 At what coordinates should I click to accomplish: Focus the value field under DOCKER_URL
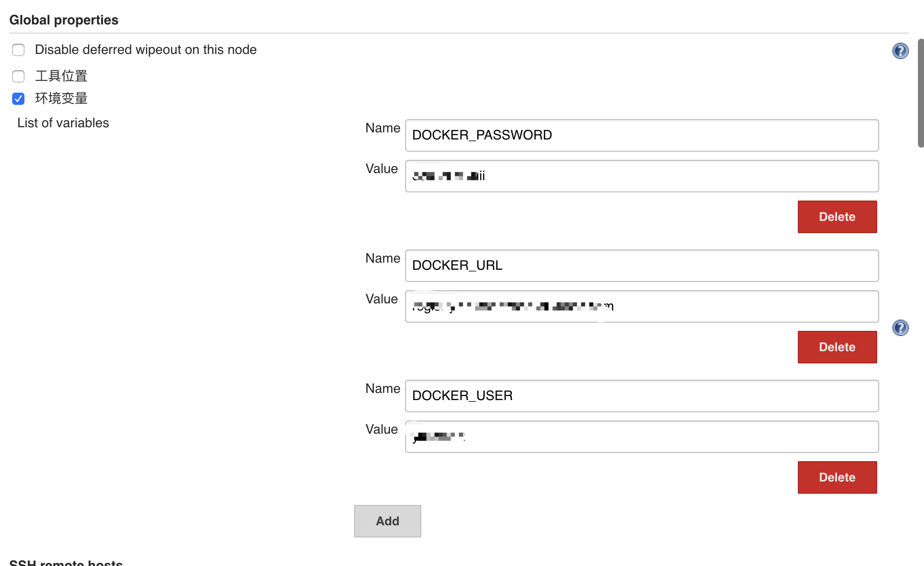641,306
